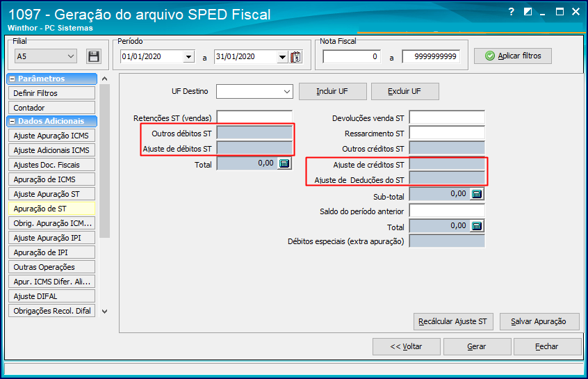Click the Gerar button

coord(477,346)
